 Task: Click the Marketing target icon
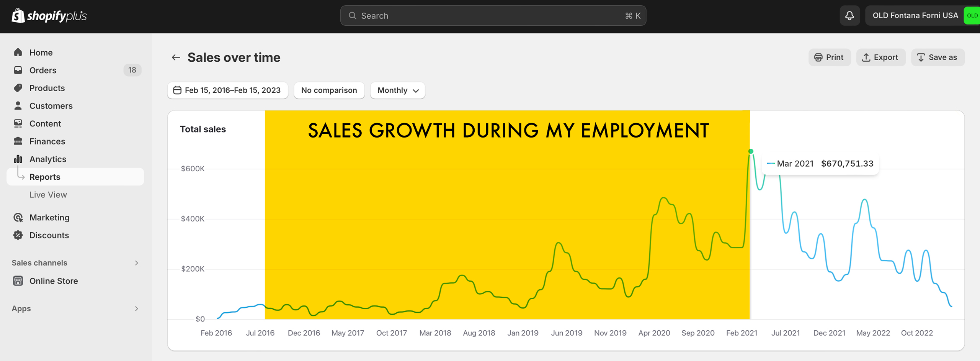[18, 218]
